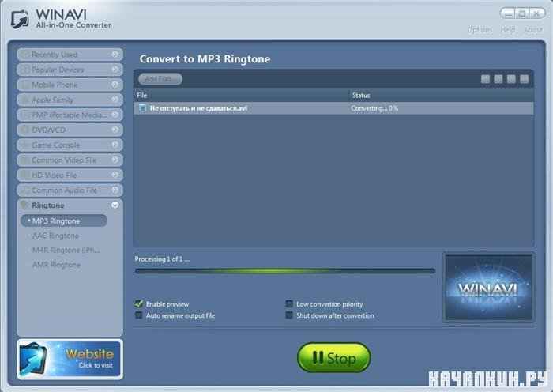The width and height of the screenshot is (553, 392).
Task: Click the Common Audio File category icon
Action: (24, 190)
